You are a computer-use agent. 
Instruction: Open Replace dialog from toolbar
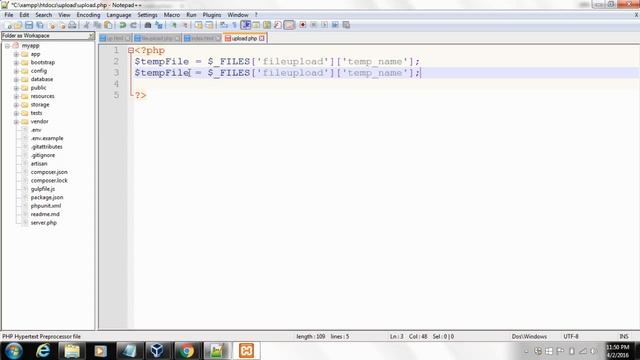[159, 25]
